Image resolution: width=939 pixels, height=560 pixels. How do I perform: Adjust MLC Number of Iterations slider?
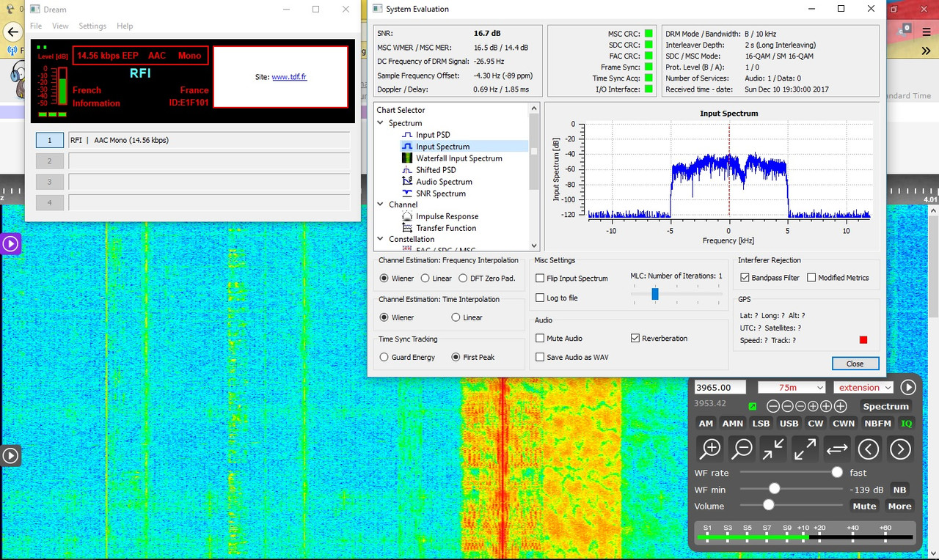[655, 294]
